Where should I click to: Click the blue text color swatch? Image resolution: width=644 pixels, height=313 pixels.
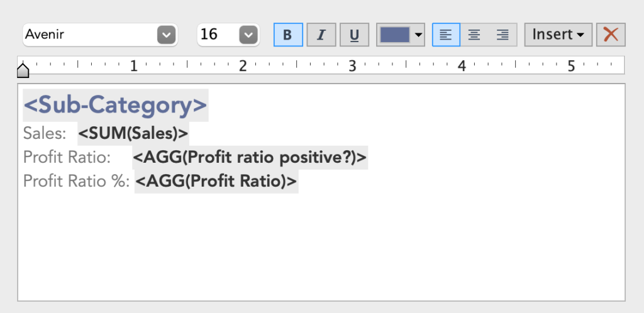coord(395,35)
